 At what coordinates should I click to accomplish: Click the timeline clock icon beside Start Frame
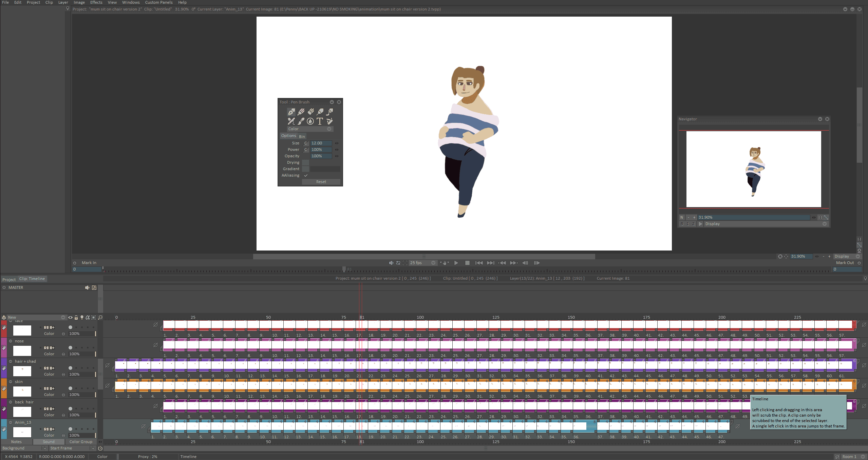pyautogui.click(x=100, y=448)
